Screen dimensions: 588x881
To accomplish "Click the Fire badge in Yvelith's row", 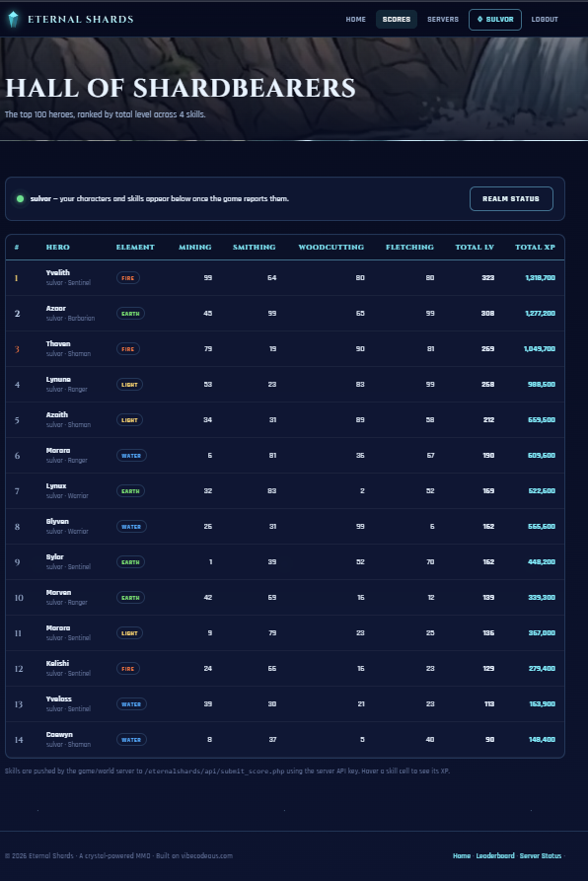I will click(128, 278).
